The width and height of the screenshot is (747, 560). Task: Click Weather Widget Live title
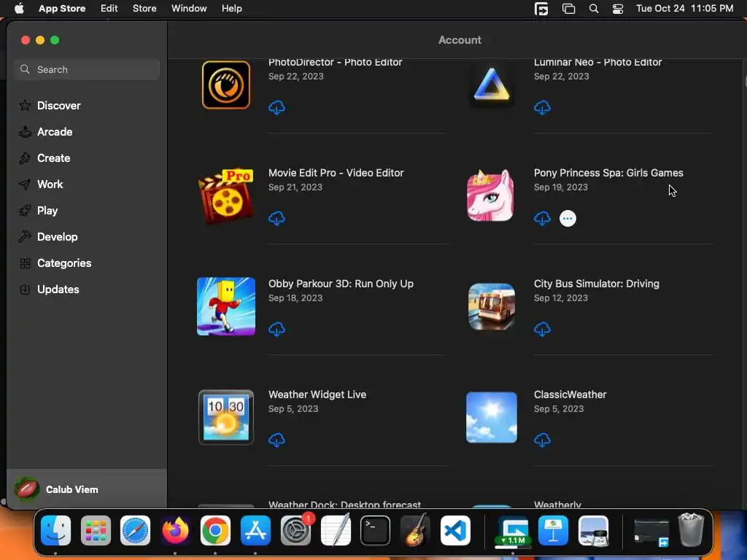(x=317, y=394)
